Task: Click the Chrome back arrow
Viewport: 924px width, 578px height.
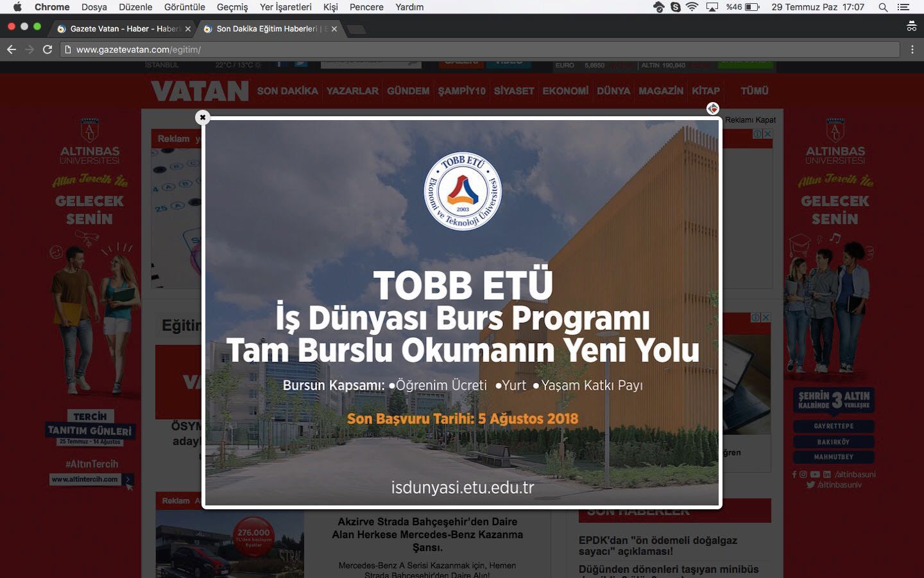Action: click(x=12, y=49)
